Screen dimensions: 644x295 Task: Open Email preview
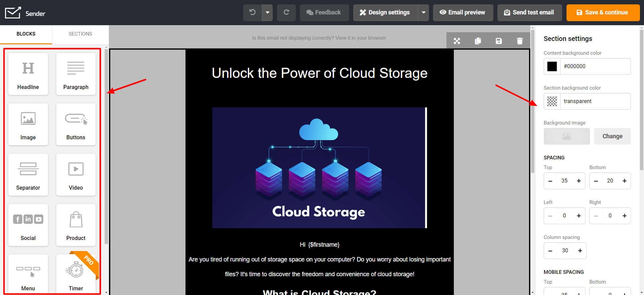coord(463,12)
